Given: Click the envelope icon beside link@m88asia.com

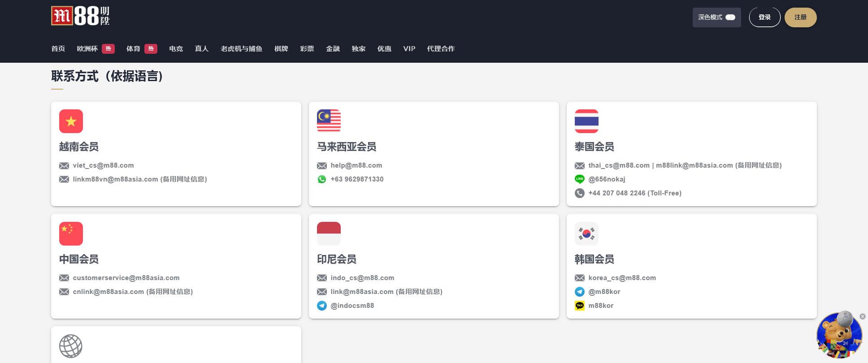Looking at the screenshot, I should (x=322, y=292).
